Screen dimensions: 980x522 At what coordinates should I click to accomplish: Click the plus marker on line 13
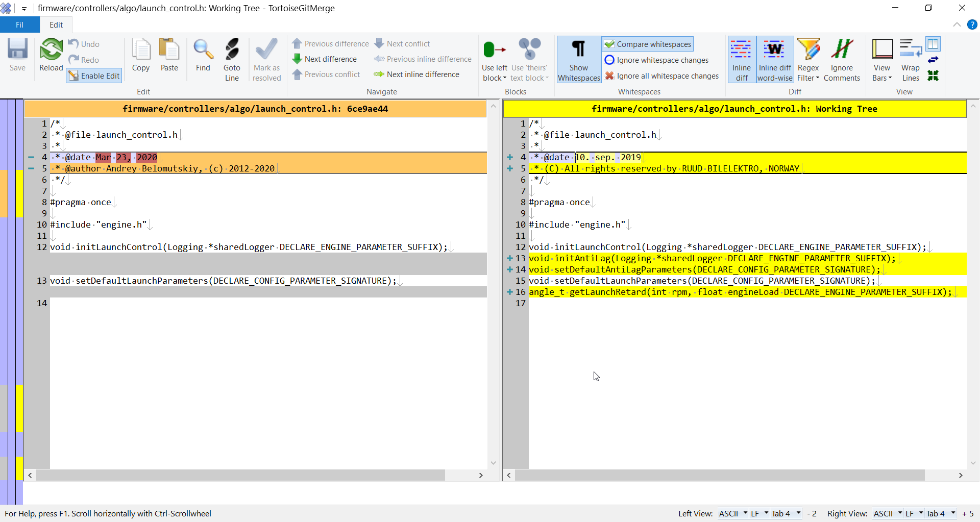509,258
